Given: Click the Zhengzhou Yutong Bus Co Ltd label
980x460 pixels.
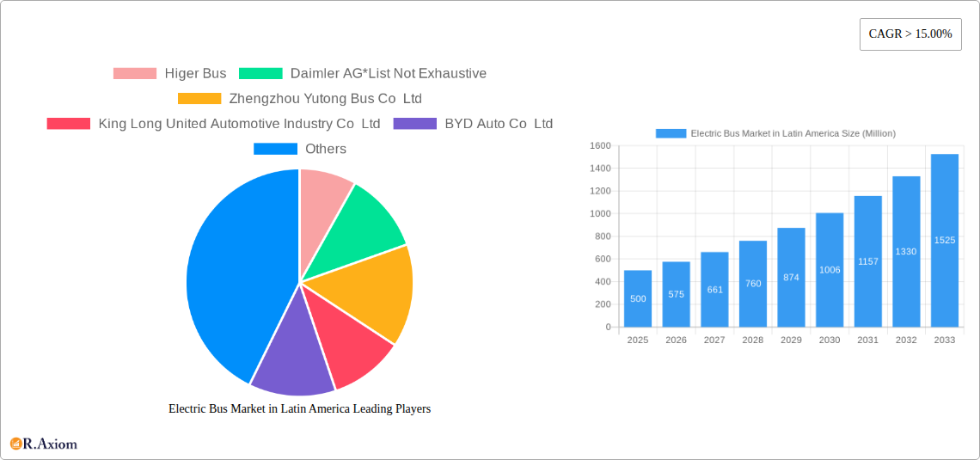Looking at the screenshot, I should coord(325,99).
